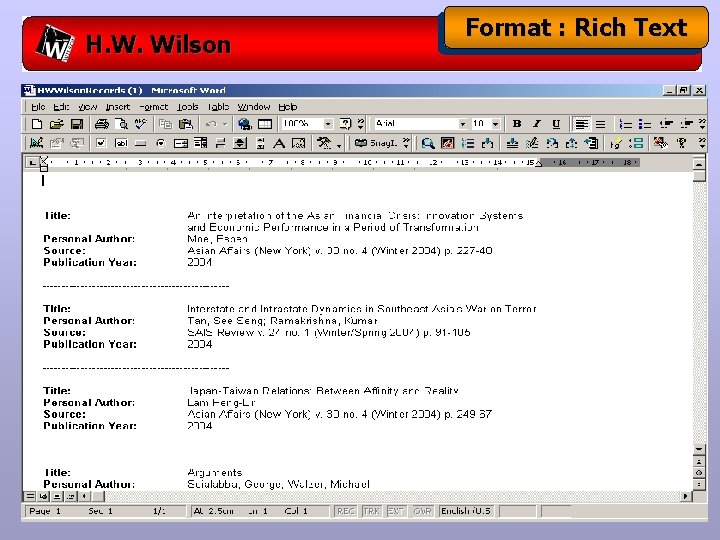
Task: Click the Paste clipboard icon
Action: point(186,124)
